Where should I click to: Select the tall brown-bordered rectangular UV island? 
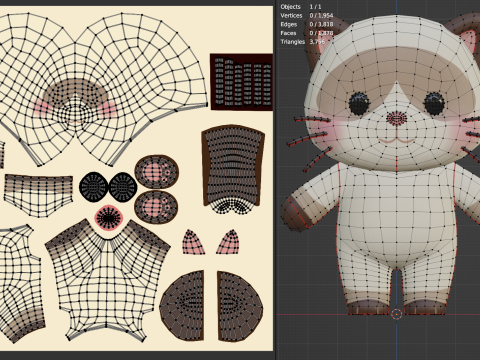(x=233, y=168)
